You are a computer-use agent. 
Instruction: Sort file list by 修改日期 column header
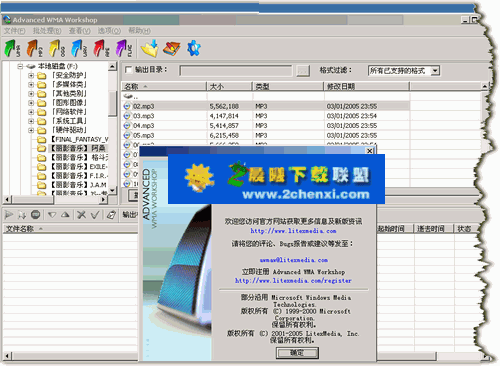[x=366, y=87]
